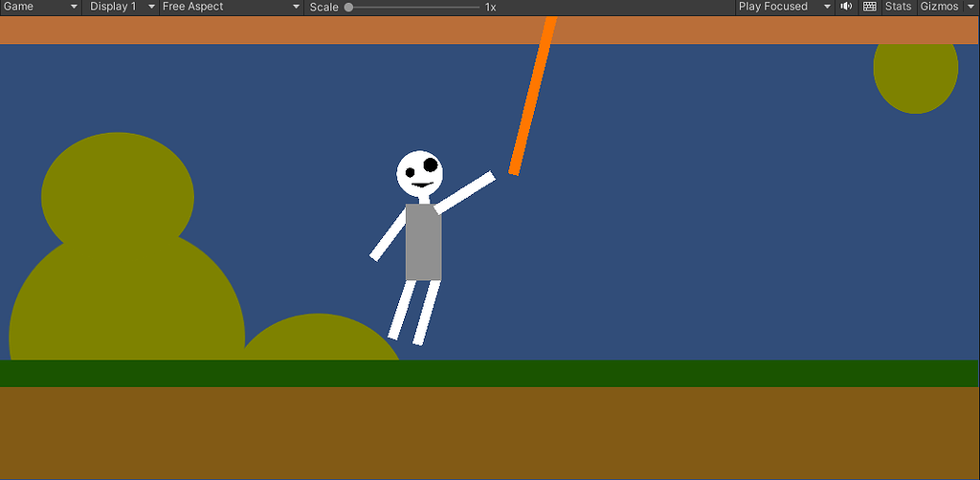Viewport: 980px width, 480px height.
Task: Open the Game view type dropdown
Action: 40,7
